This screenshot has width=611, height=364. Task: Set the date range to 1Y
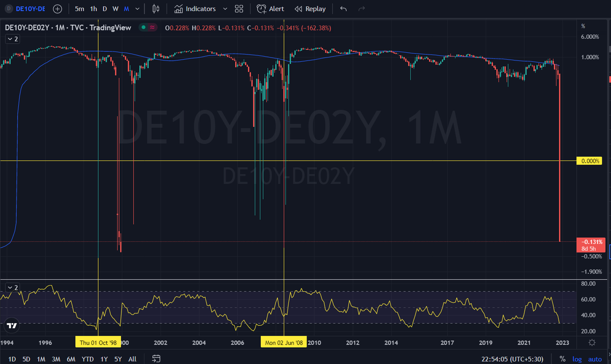104,359
